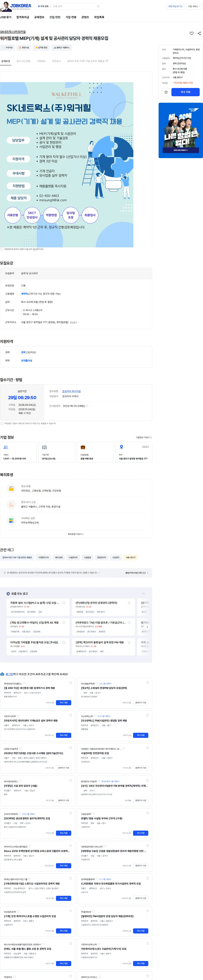Scrap the job using the star button
The width and height of the screenshot is (203, 980).
pyautogui.click(x=166, y=92)
